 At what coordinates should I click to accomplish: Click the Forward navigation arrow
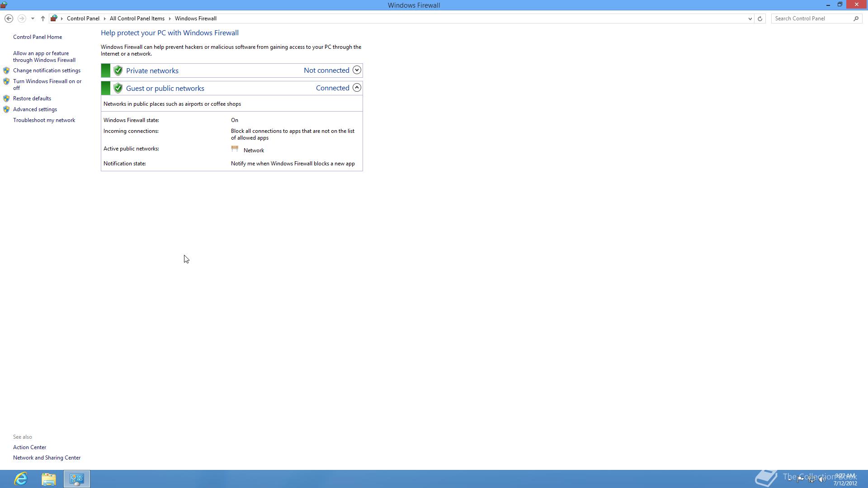pos(21,19)
